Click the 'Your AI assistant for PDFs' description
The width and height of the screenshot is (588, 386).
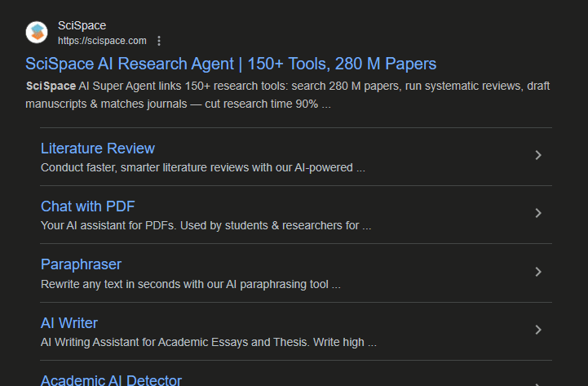point(206,226)
